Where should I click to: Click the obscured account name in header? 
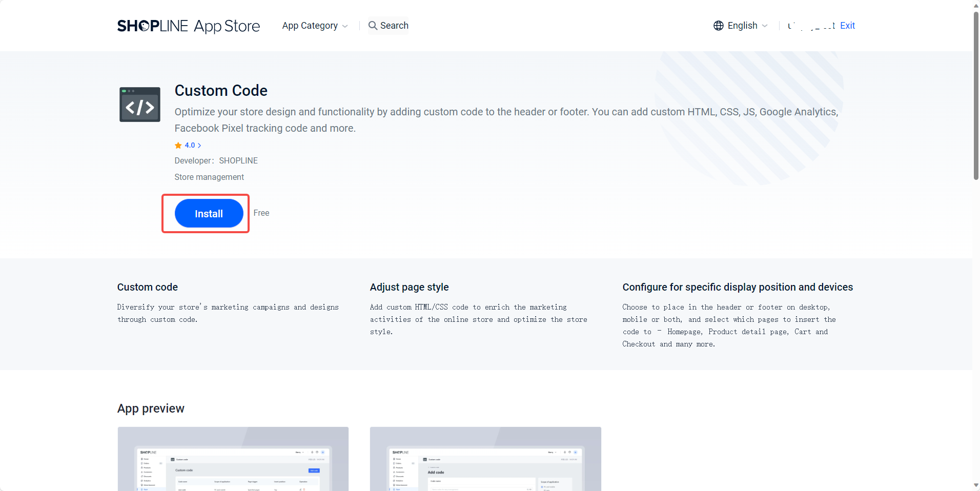811,26
